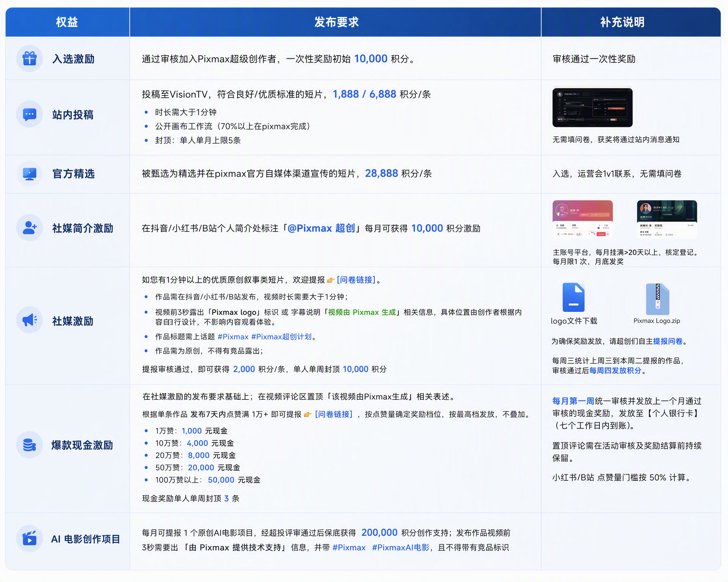Click the @Pixmax 超创 mention text
Viewport: 728px width, 582px height.
[x=321, y=228]
